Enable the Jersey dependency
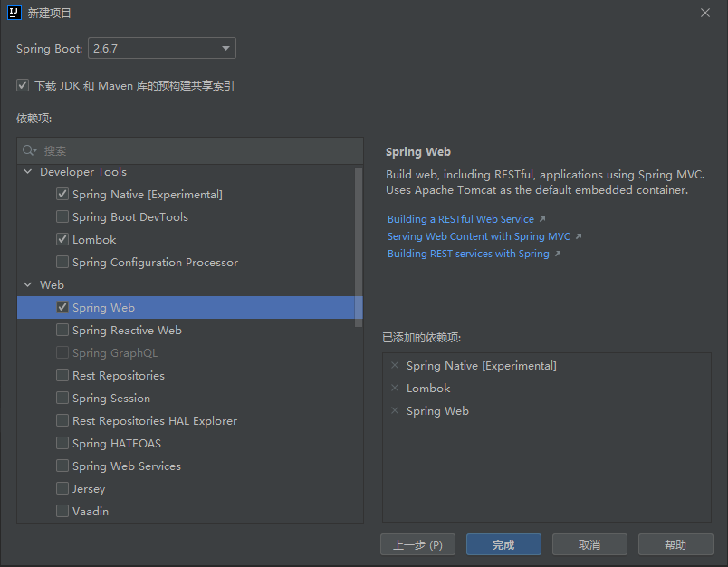 coord(62,488)
